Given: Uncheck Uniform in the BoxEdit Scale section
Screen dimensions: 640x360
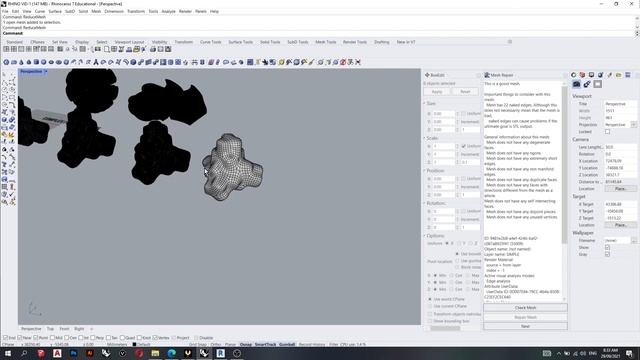Looking at the screenshot, I should (464, 146).
